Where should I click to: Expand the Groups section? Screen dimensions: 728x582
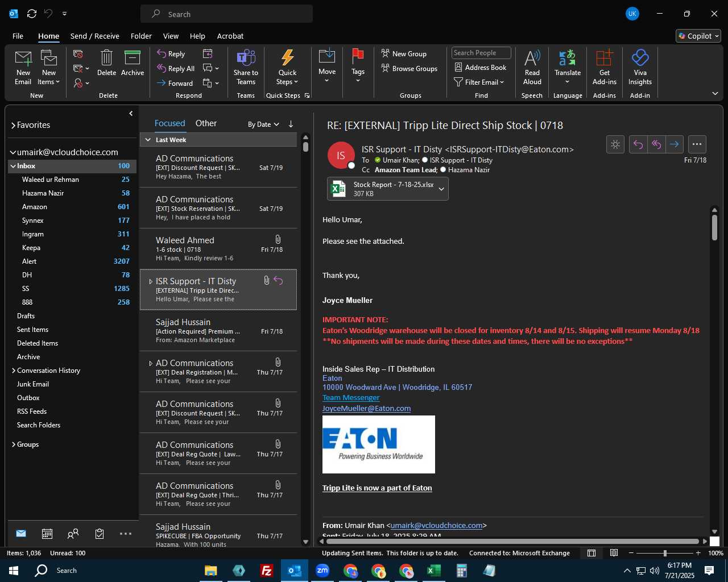13,444
